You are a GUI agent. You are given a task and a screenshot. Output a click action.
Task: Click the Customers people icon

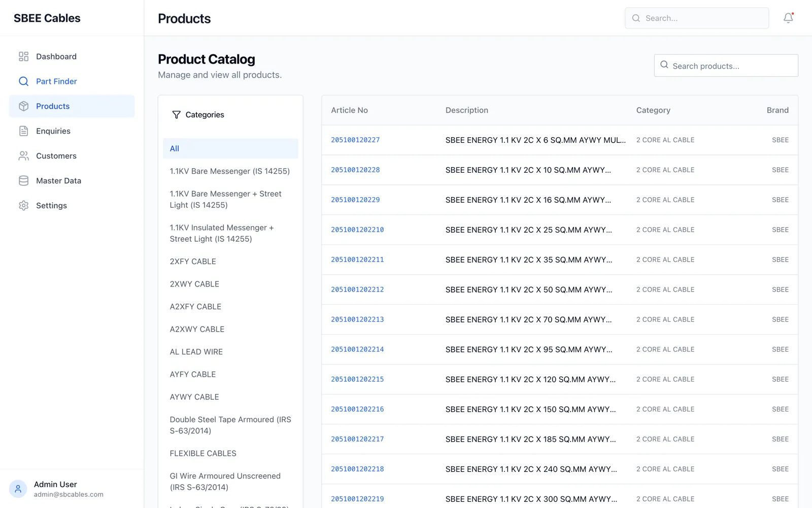tap(23, 156)
